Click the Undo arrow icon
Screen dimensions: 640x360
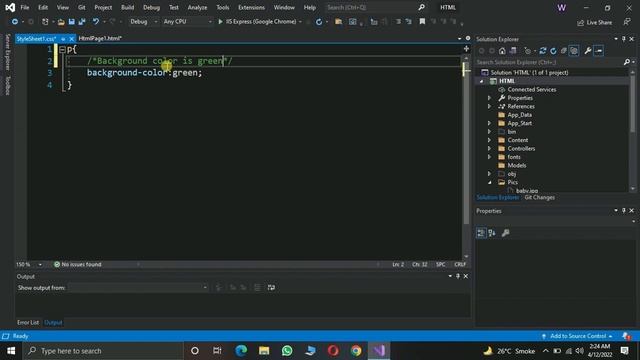tap(96, 22)
